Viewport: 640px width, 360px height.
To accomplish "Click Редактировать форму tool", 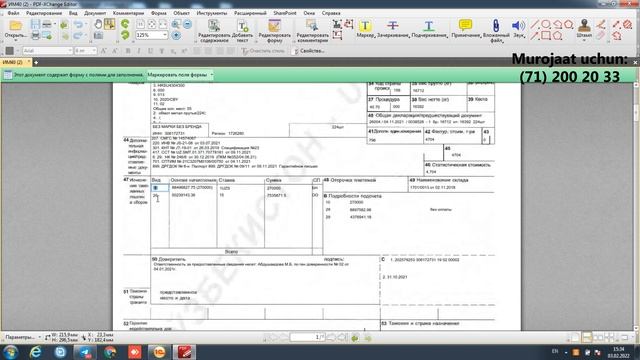I will click(275, 31).
